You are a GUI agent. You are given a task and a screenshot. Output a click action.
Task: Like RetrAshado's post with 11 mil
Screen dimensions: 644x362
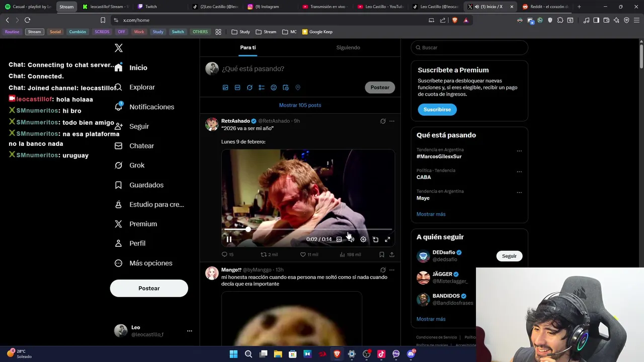[x=309, y=254]
